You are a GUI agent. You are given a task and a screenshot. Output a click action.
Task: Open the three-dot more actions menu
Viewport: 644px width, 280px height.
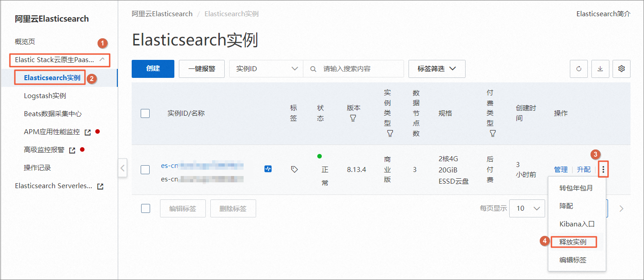click(x=604, y=170)
